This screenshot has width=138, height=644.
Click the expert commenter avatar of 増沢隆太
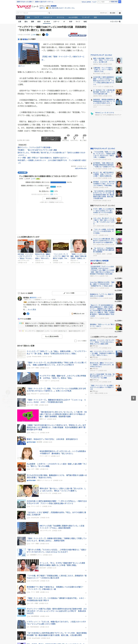point(20,298)
